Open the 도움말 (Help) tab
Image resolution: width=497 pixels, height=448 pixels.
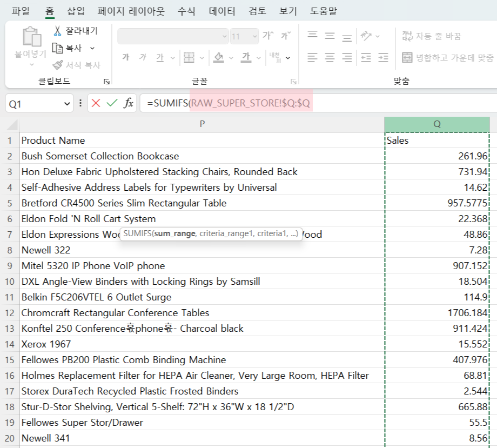click(323, 11)
